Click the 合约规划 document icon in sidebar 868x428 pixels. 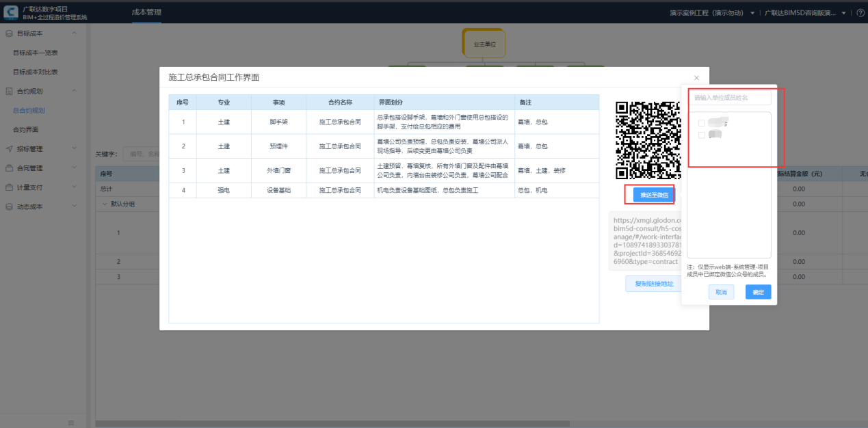click(x=9, y=91)
